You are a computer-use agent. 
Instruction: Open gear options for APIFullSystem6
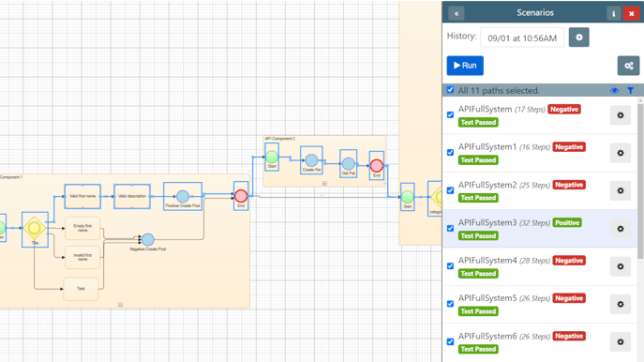(621, 342)
